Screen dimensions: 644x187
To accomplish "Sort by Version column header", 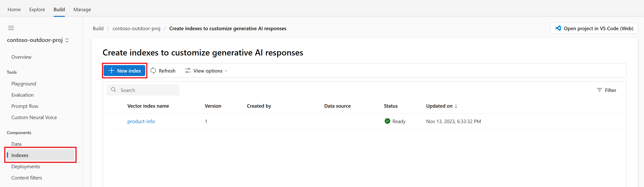I will (213, 106).
